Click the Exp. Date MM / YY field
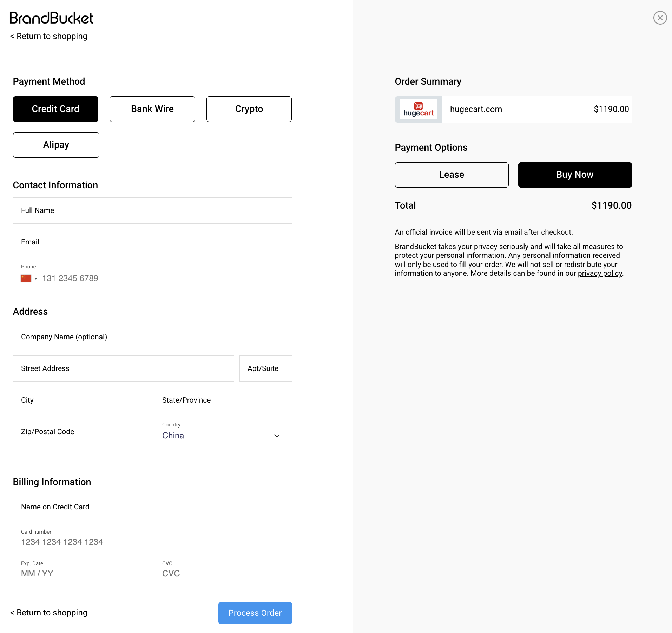The width and height of the screenshot is (672, 633). pos(81,570)
